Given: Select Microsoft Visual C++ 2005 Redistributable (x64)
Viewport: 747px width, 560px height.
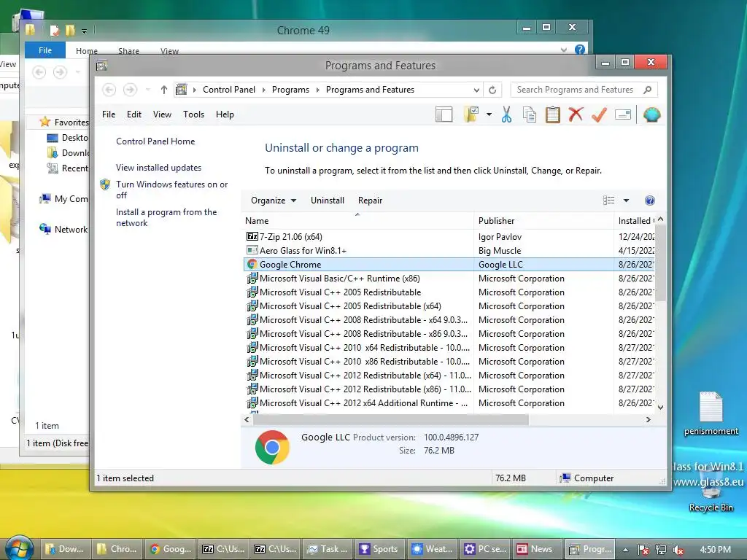Looking at the screenshot, I should point(350,306).
